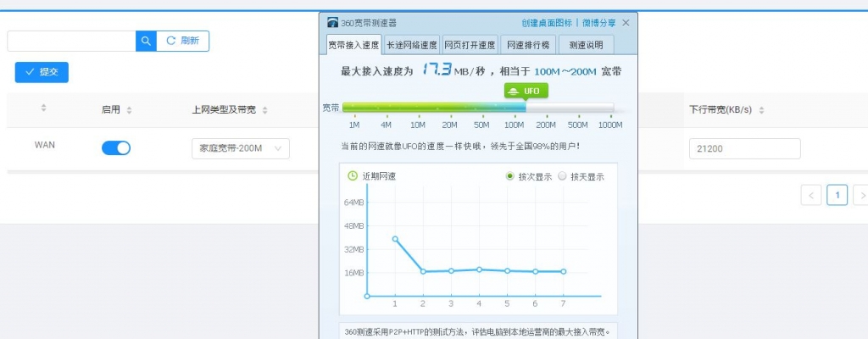This screenshot has height=339, width=868.
Task: Click chart data point for test 1
Action: (395, 239)
